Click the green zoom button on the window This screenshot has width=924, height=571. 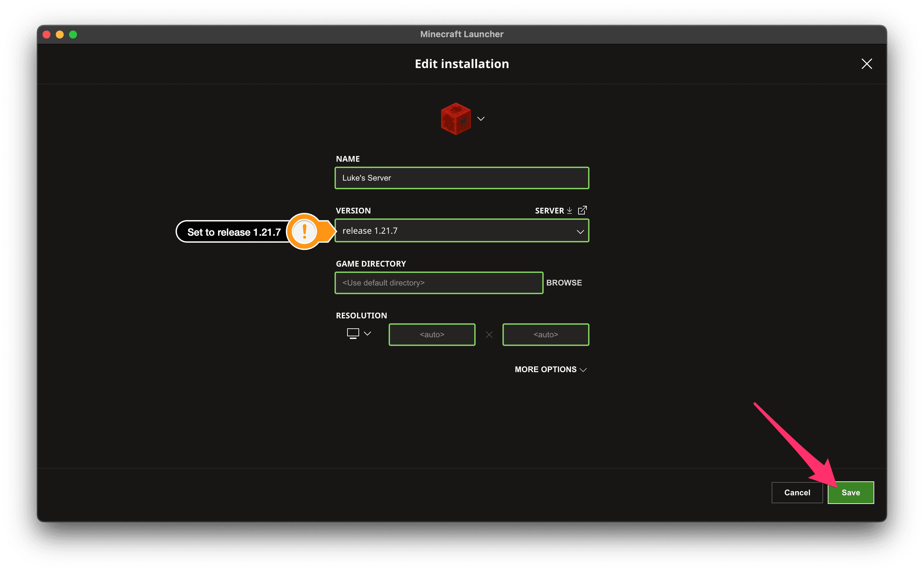73,35
